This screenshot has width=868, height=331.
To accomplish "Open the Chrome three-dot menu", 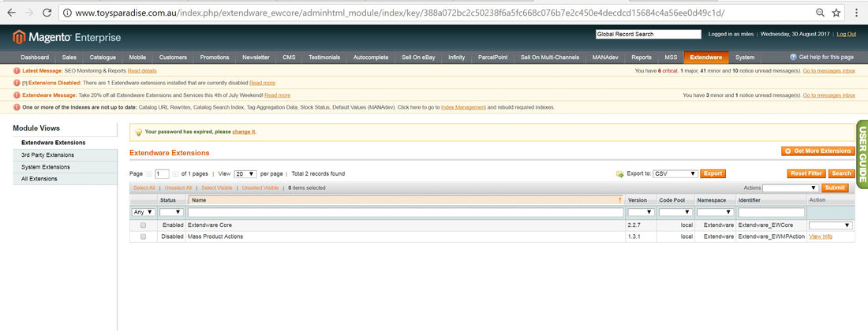I will click(857, 12).
